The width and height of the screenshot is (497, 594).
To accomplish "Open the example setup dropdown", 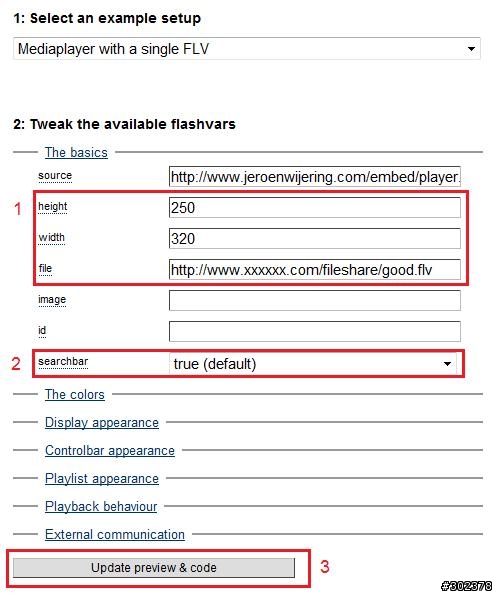I will [x=247, y=48].
